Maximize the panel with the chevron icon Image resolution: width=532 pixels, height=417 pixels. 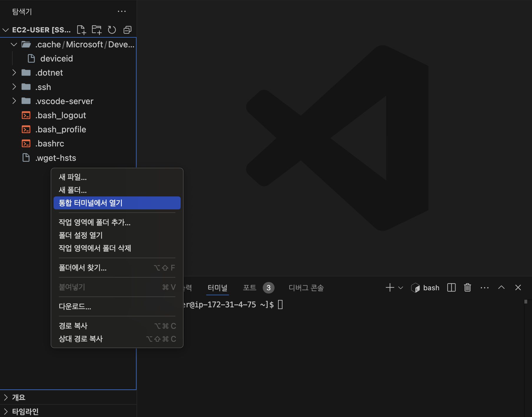click(501, 288)
